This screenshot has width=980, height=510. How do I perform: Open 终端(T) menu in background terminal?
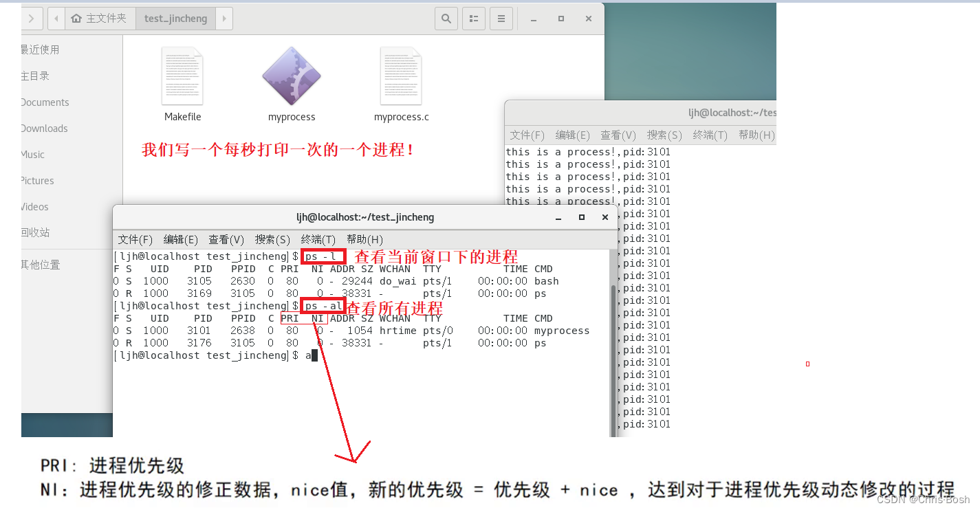pyautogui.click(x=710, y=135)
